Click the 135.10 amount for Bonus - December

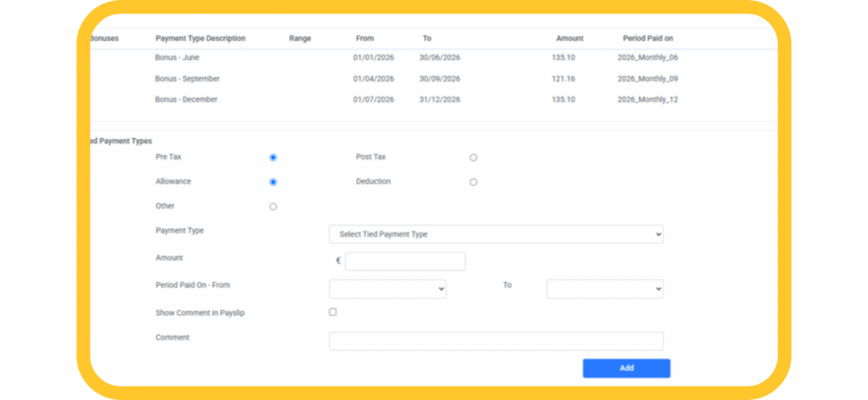[563, 99]
